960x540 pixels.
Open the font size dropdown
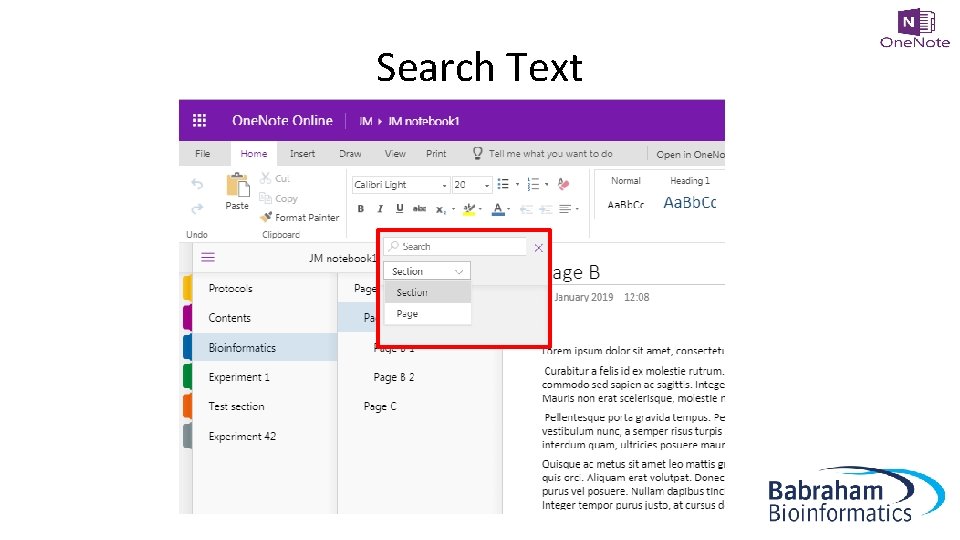pyautogui.click(x=487, y=185)
